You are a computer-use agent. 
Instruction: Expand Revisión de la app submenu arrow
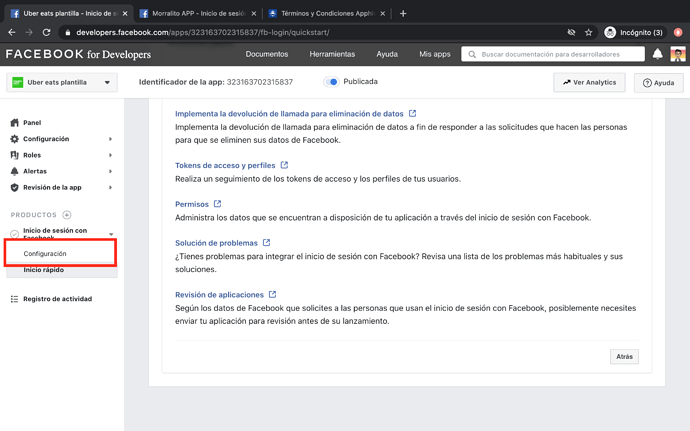(x=110, y=188)
